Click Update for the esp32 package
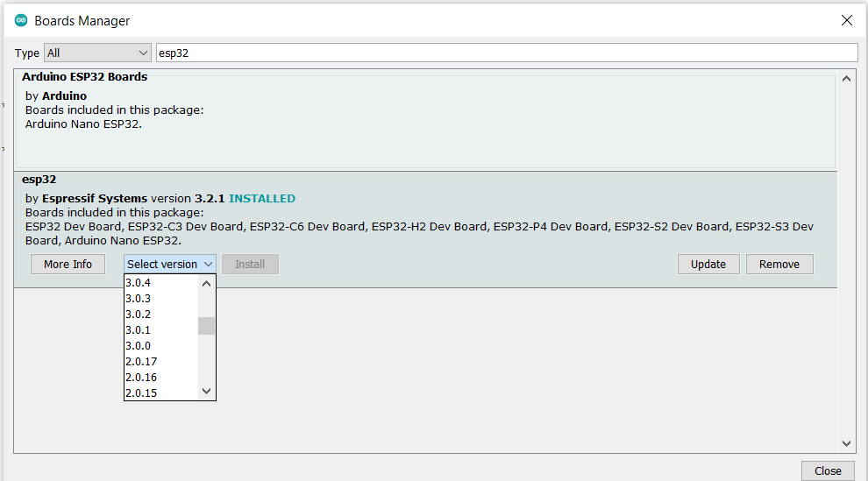This screenshot has height=481, width=868. [708, 265]
